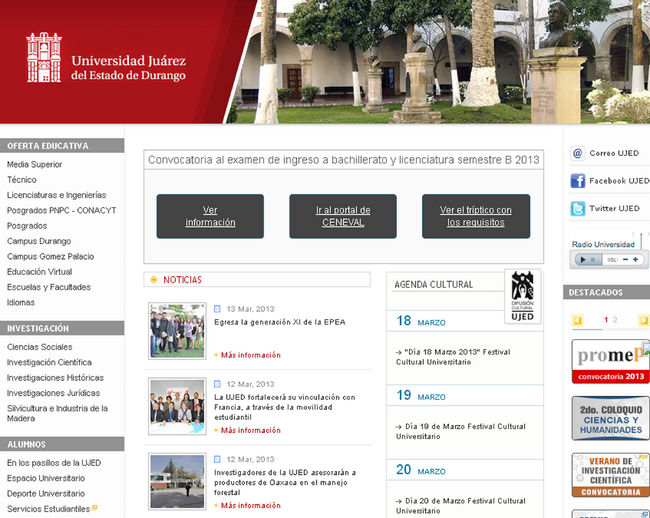The height and width of the screenshot is (518, 650).
Task: Open Investigación Científica sidebar link
Action: click(x=49, y=362)
